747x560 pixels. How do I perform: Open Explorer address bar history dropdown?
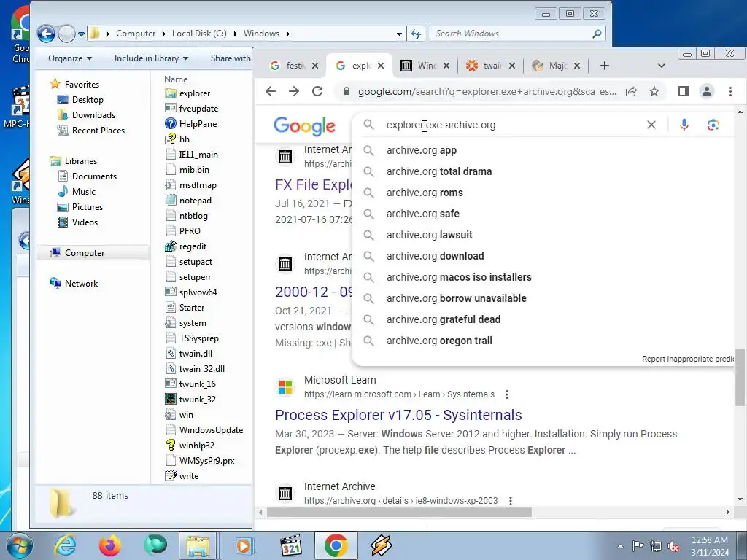coord(399,34)
